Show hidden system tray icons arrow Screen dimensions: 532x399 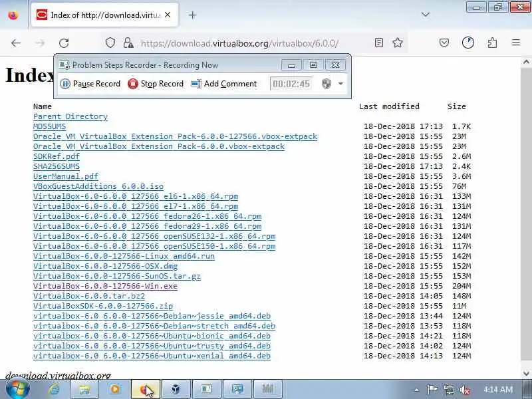[416, 390]
